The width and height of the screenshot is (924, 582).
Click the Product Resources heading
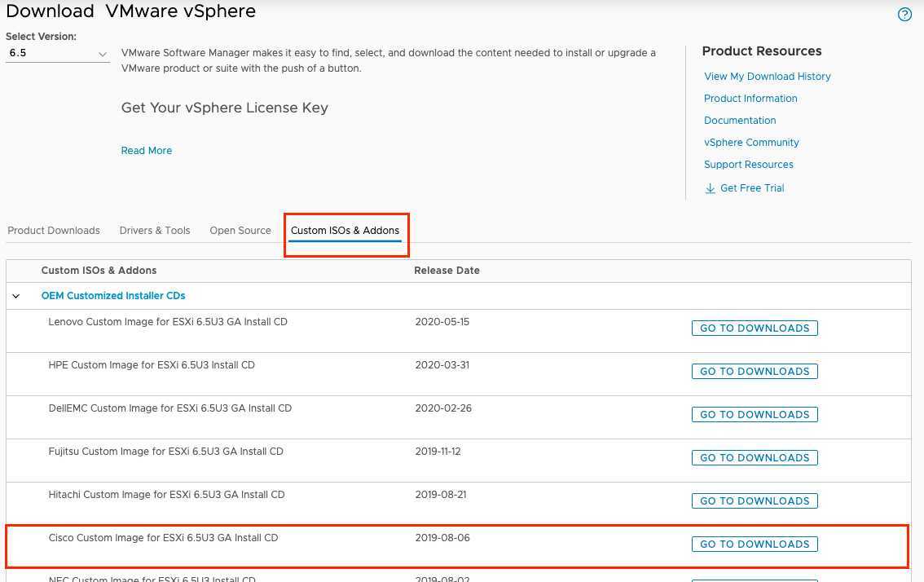click(x=761, y=51)
